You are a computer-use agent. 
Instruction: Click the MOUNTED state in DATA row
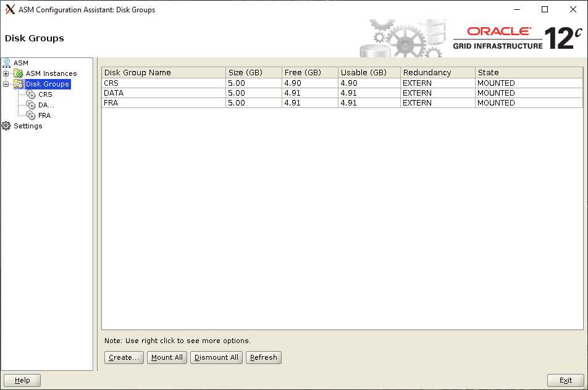[529, 93]
